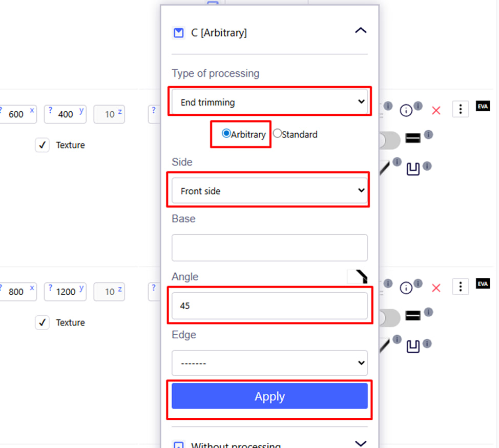Open the Type of processing dropdown
The image size is (499, 448).
tap(269, 102)
